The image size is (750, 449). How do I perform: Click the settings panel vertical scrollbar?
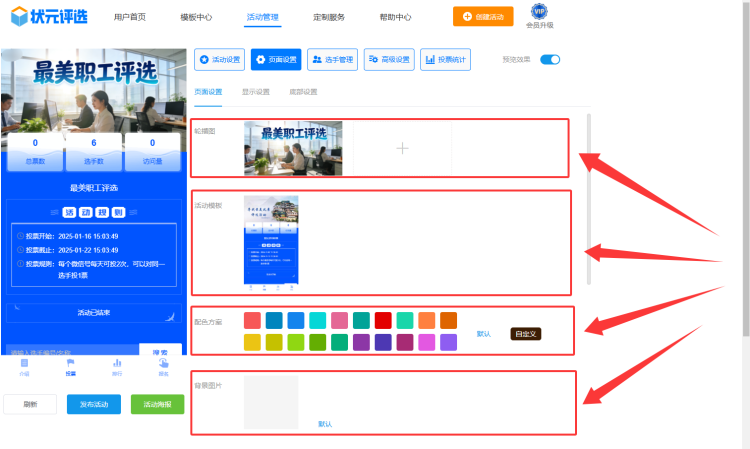[x=588, y=199]
